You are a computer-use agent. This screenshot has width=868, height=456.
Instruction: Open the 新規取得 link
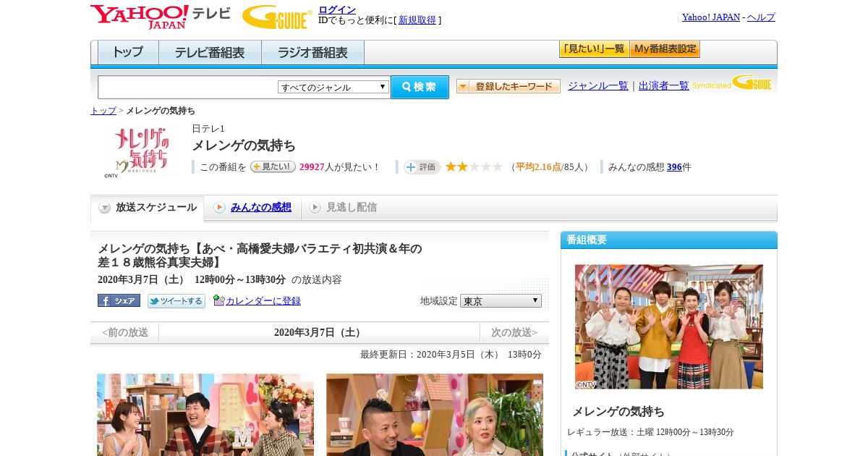(x=417, y=20)
